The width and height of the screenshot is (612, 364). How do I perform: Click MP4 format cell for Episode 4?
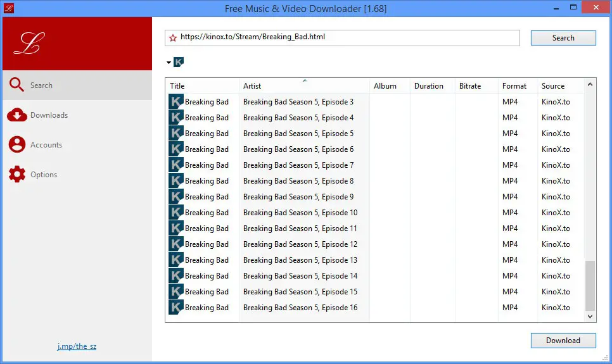pyautogui.click(x=510, y=118)
